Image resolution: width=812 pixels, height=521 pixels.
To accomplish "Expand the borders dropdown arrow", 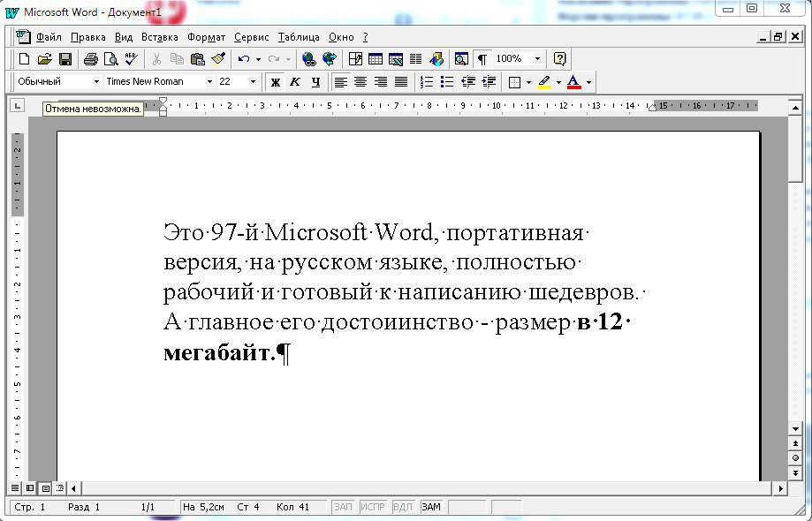I will [x=528, y=82].
